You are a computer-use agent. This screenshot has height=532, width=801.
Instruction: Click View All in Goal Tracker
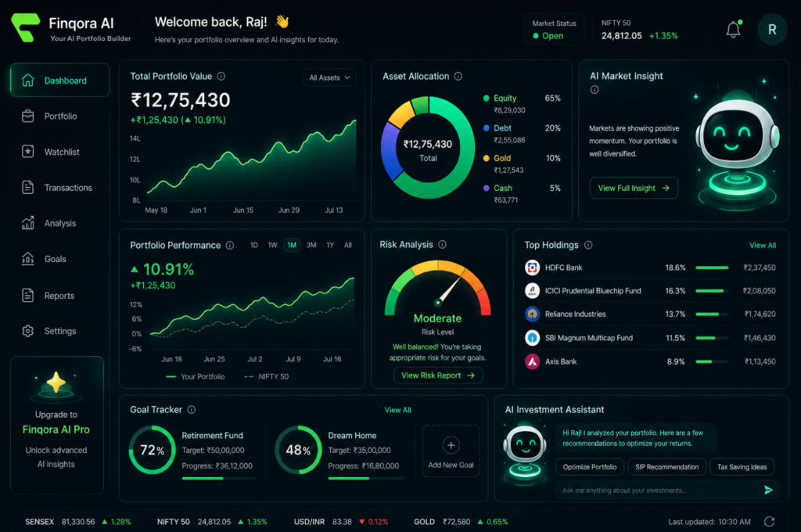[397, 410]
